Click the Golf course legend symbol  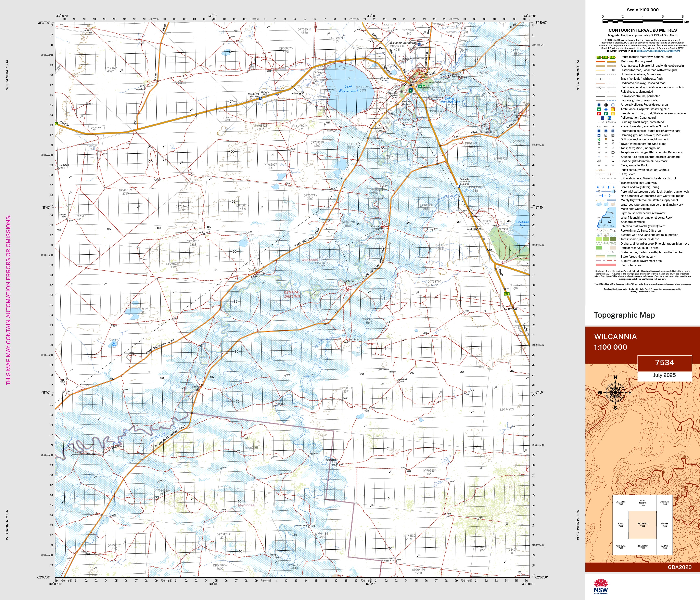tap(599, 140)
